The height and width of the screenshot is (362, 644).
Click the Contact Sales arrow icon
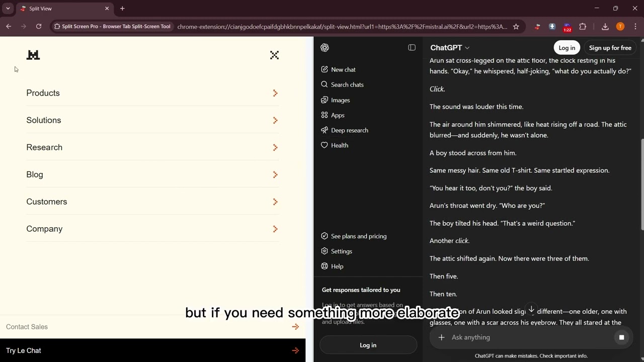coord(295,327)
